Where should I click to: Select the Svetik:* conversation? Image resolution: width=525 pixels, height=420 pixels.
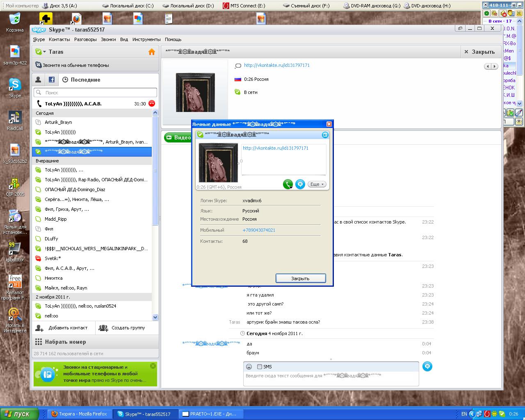click(x=92, y=258)
